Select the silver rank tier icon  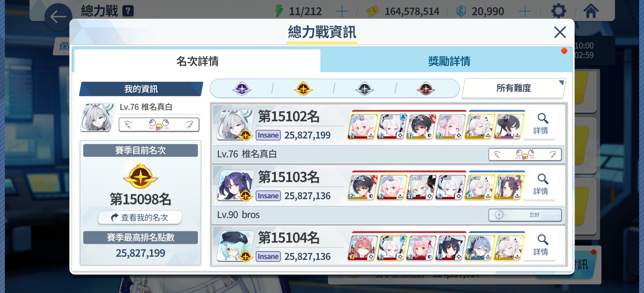[x=364, y=88]
